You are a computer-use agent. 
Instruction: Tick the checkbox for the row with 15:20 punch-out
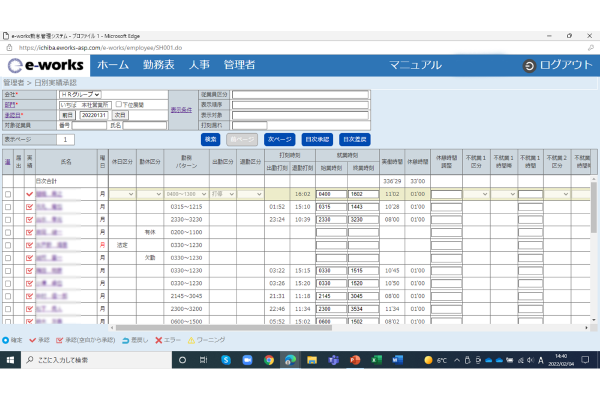[x=8, y=284]
